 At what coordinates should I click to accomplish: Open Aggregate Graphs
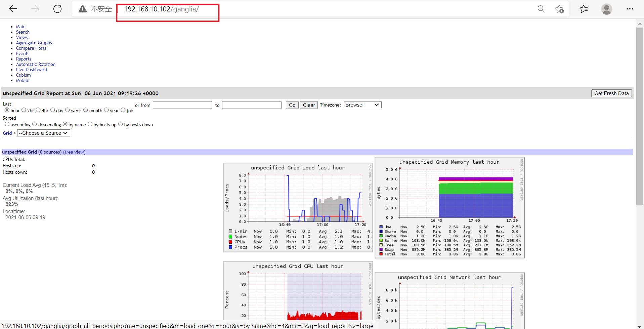coord(34,43)
